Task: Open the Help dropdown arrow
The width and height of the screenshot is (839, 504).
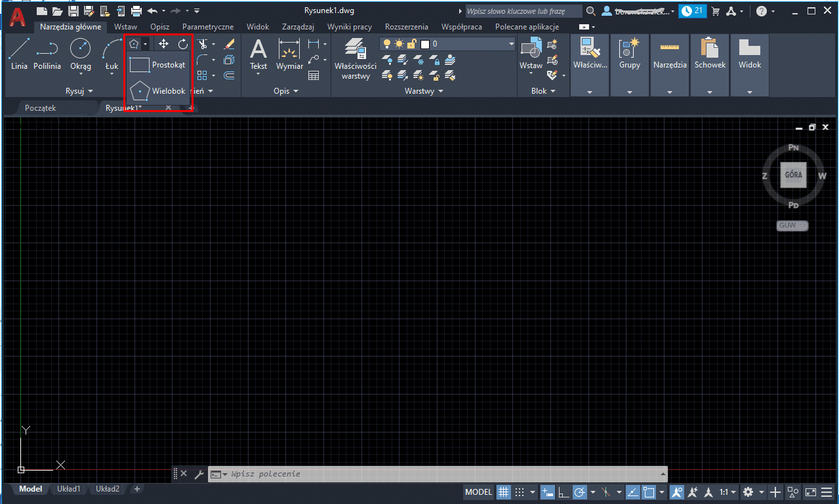Action: pos(773,11)
